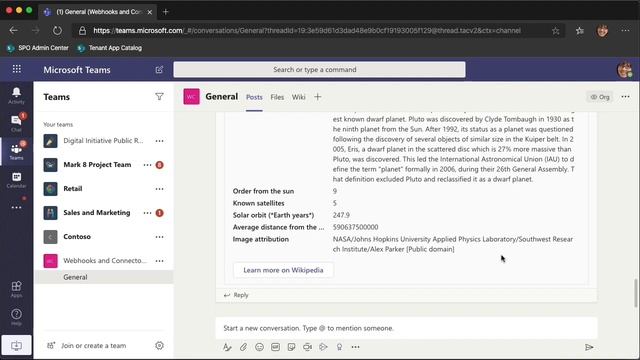Click Learn more on Wikipedia button

283,270
